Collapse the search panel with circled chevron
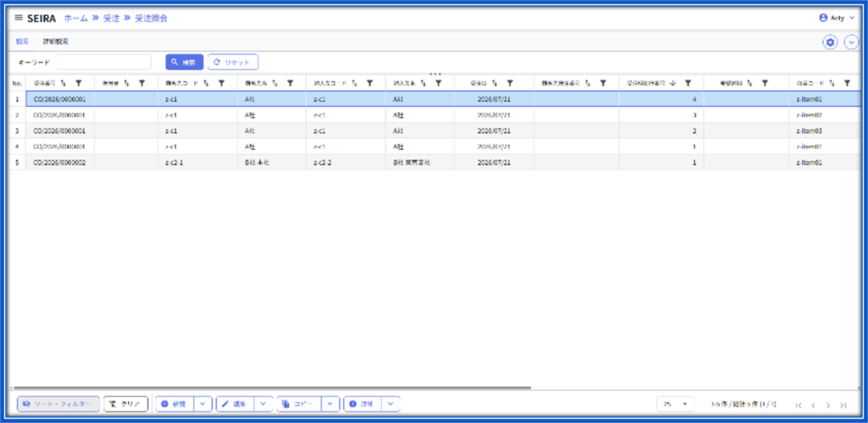The width and height of the screenshot is (868, 423). [852, 42]
